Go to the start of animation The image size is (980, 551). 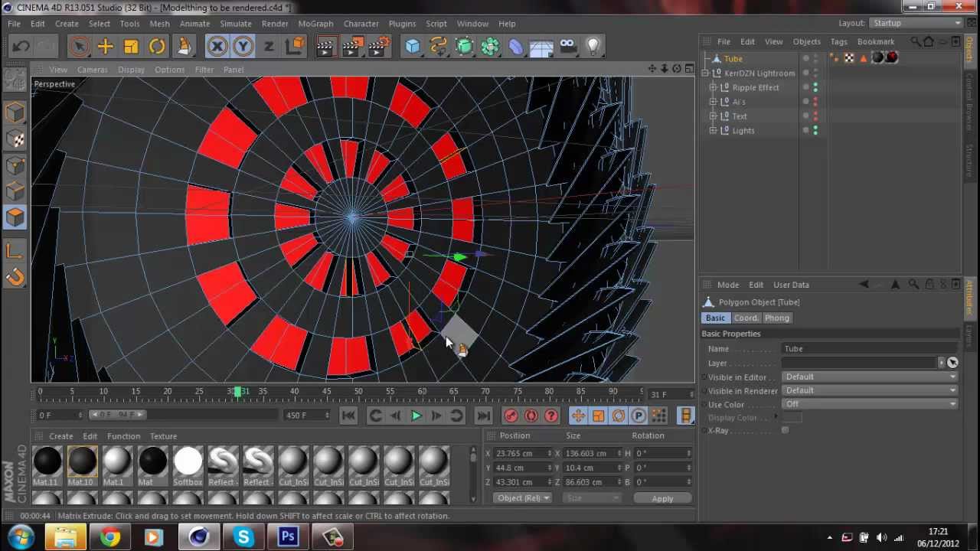[x=348, y=416]
